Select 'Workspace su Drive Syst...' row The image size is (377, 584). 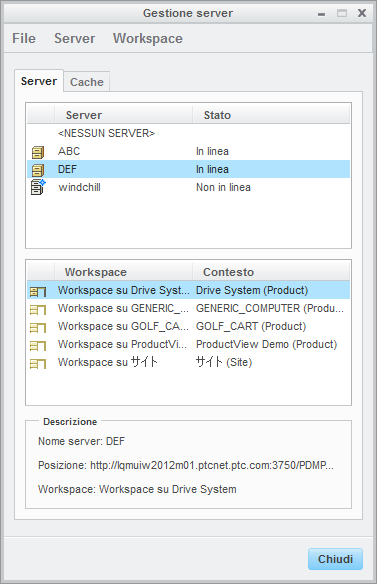point(188,290)
